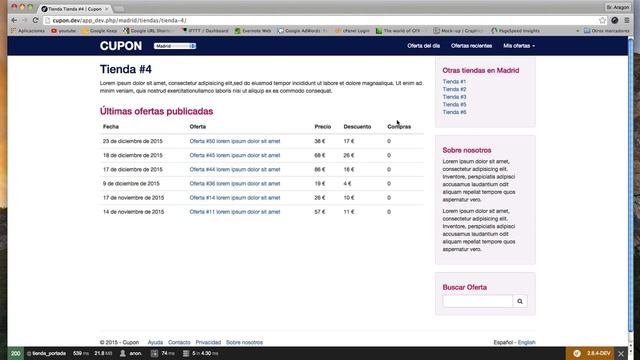Click the Fecha column header
640x360 pixels.
[111, 127]
